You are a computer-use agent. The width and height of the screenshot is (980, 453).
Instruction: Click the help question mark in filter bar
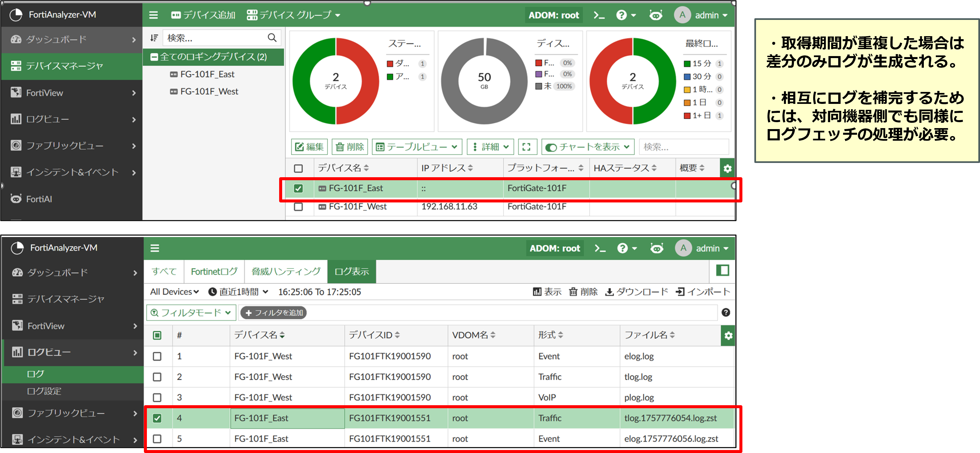[725, 312]
